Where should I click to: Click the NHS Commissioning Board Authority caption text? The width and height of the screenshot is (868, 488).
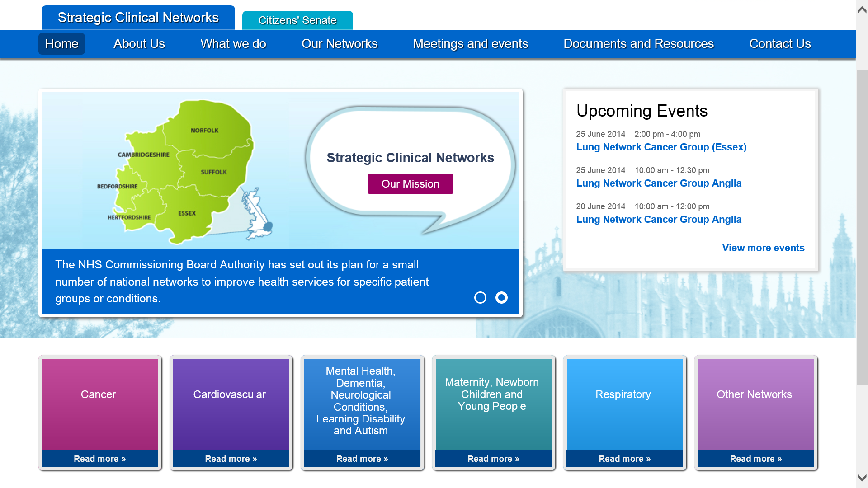[x=242, y=282]
